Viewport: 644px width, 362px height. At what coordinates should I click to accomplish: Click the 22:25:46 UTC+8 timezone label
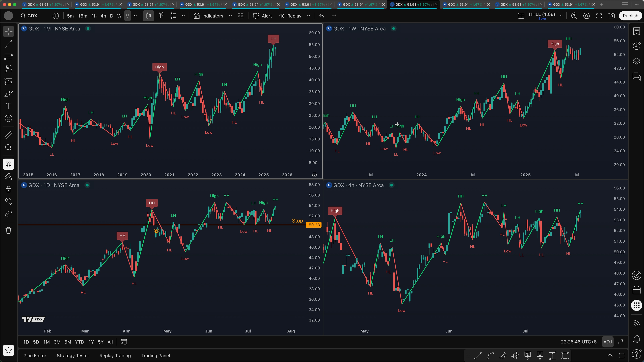(578, 342)
